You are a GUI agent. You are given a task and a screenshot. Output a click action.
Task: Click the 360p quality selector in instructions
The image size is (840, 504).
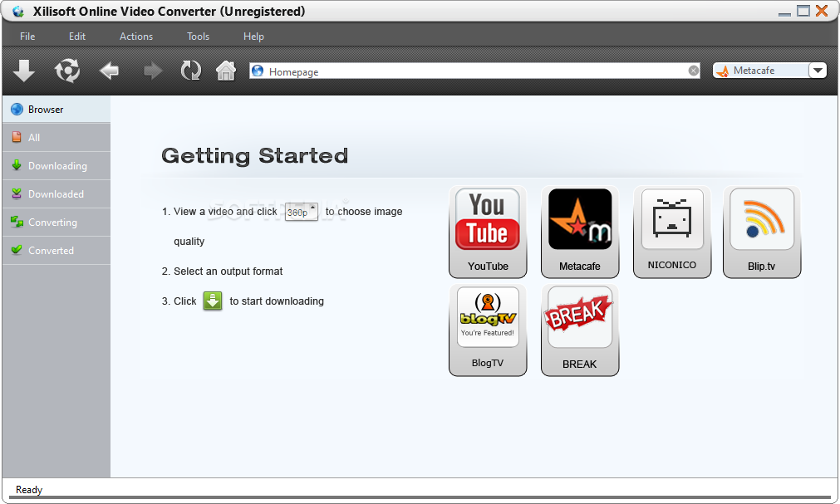[301, 212]
